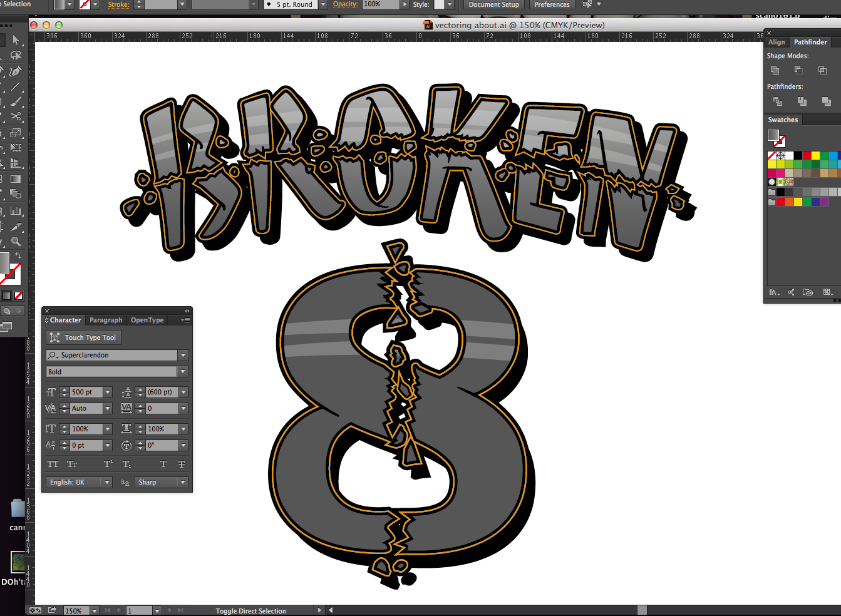Select the Column Graph tool
This screenshot has height=616, width=841.
[16, 211]
